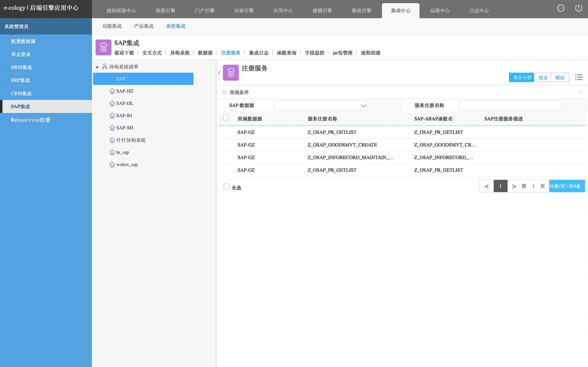Click the 服务注册名称 input field
This screenshot has width=588, height=367.
(510, 106)
